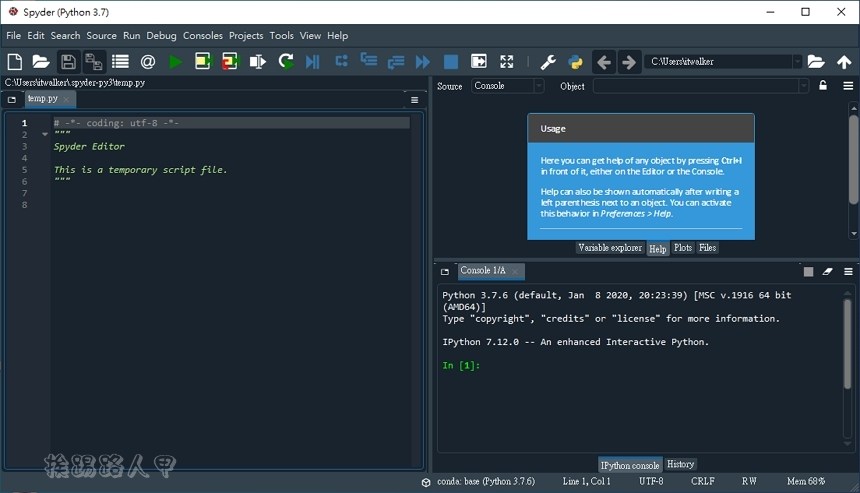Switch to the History tab
The image size is (860, 493).
[x=680, y=464]
